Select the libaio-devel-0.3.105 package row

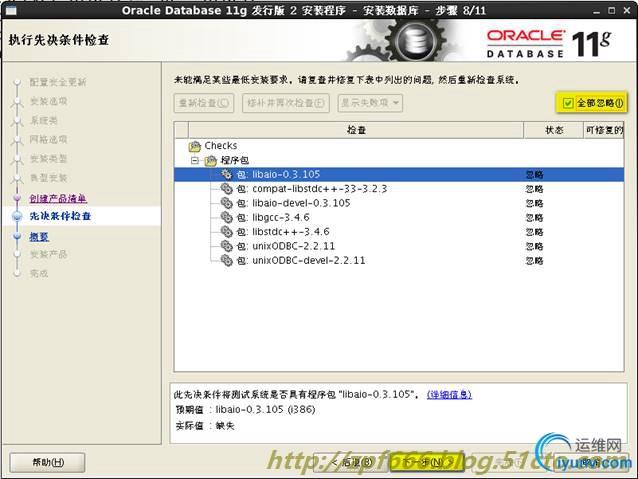pyautogui.click(x=399, y=203)
